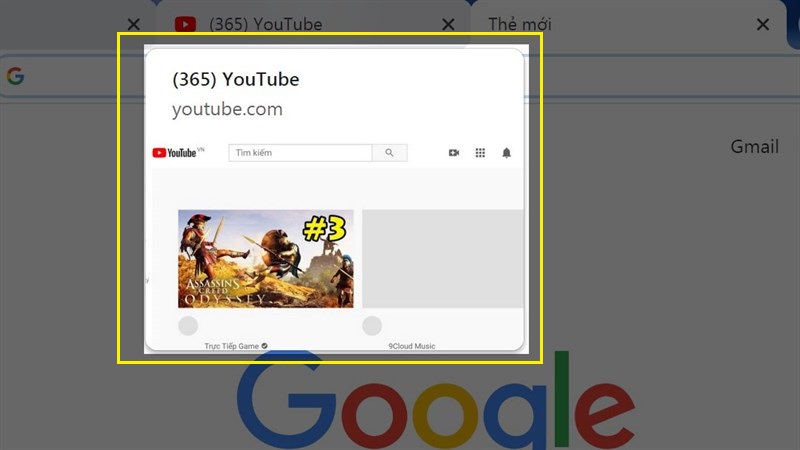800x450 pixels.
Task: Open the notifications bell icon
Action: (x=506, y=153)
